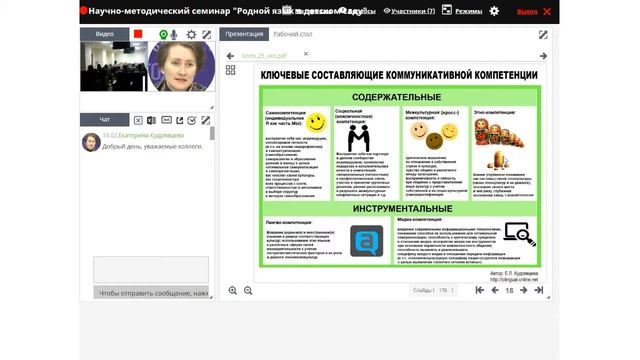Go to previous document with left arrow
The image size is (640, 360).
[230, 56]
